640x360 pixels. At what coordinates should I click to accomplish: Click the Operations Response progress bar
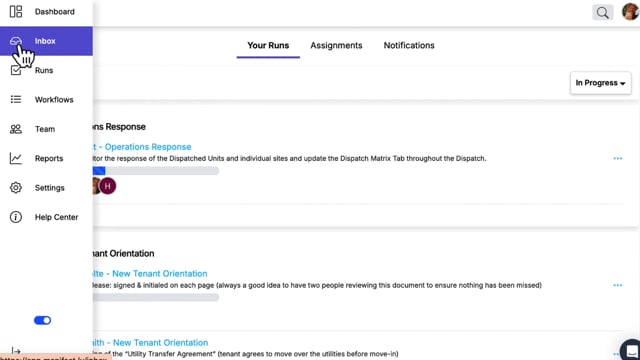pyautogui.click(x=156, y=171)
